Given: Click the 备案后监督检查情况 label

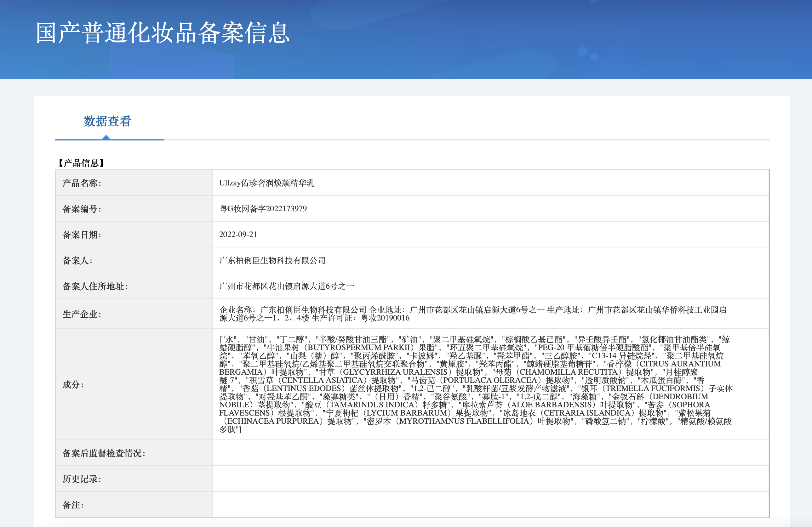Looking at the screenshot, I should point(104,453).
